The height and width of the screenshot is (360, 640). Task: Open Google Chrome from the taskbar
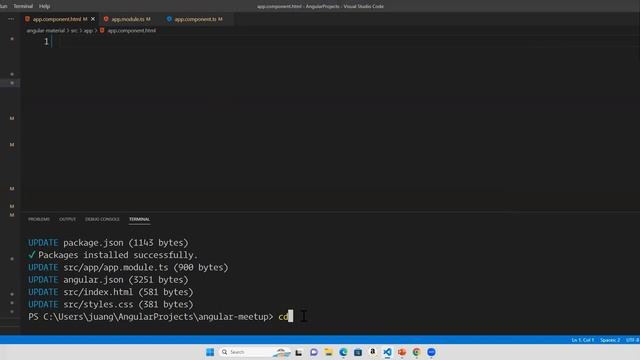[417, 352]
